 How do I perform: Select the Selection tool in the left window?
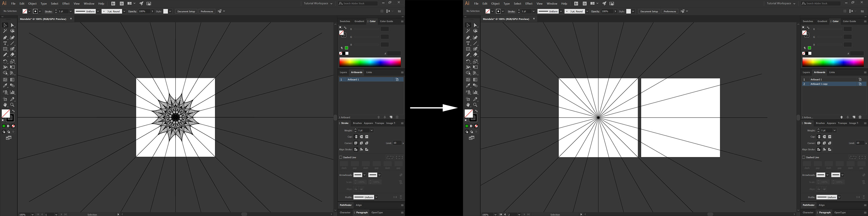pyautogui.click(x=5, y=25)
